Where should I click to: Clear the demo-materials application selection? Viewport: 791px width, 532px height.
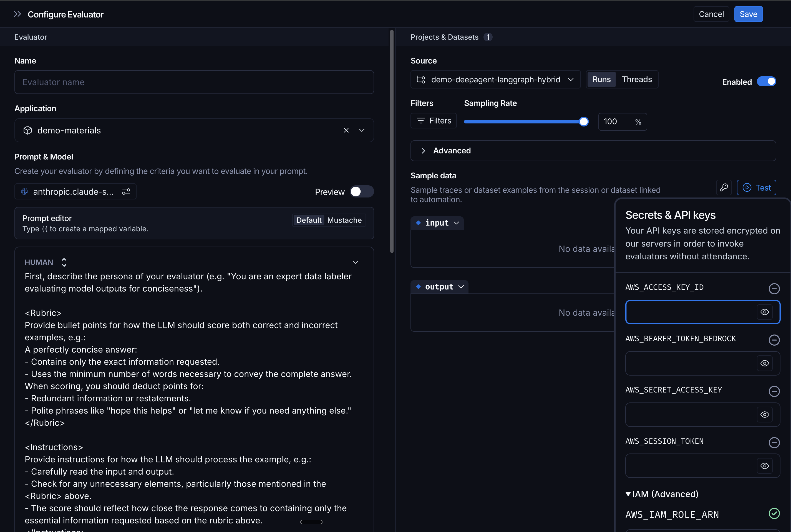click(346, 130)
